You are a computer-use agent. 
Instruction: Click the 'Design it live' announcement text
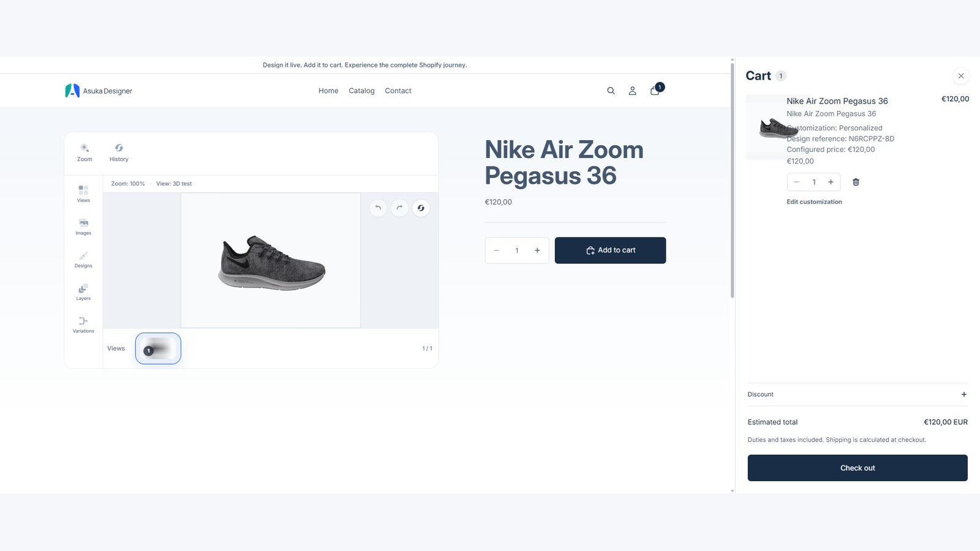click(x=364, y=65)
